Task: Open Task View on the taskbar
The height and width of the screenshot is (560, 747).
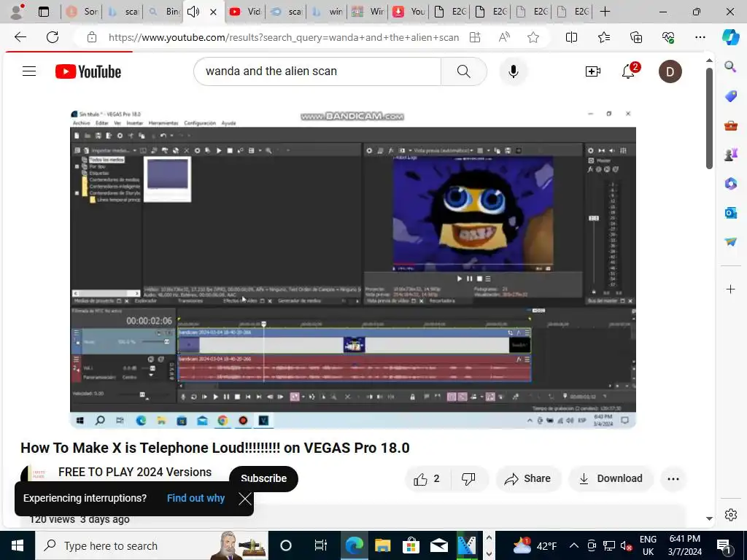Action: click(x=321, y=545)
